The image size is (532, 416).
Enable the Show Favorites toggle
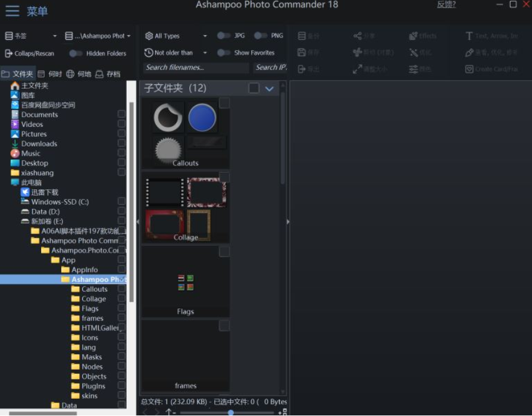(x=223, y=52)
